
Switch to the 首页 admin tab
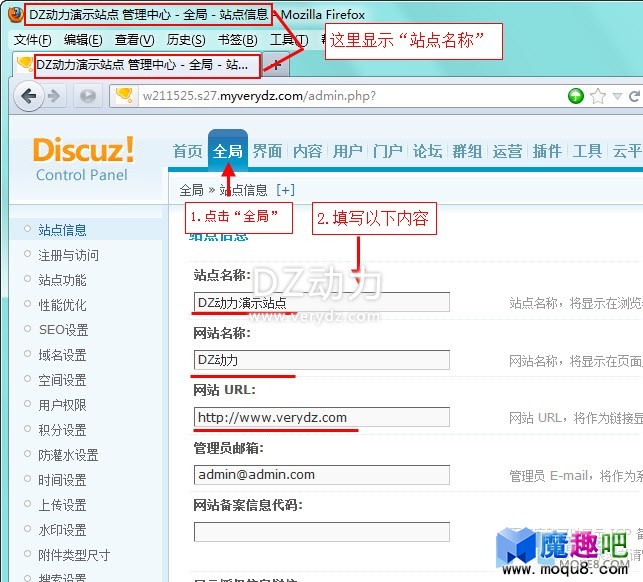coord(187,151)
